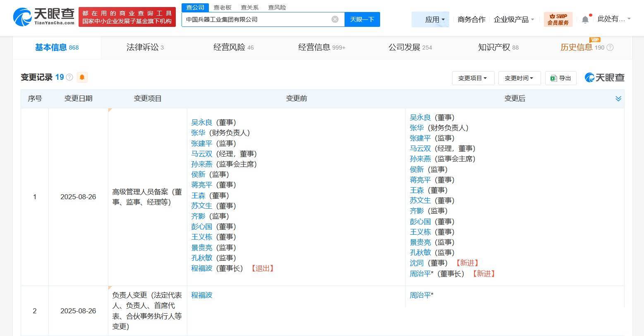This screenshot has height=336, width=644.
Task: Open the user account menu 此处有…
Action: click(x=614, y=19)
